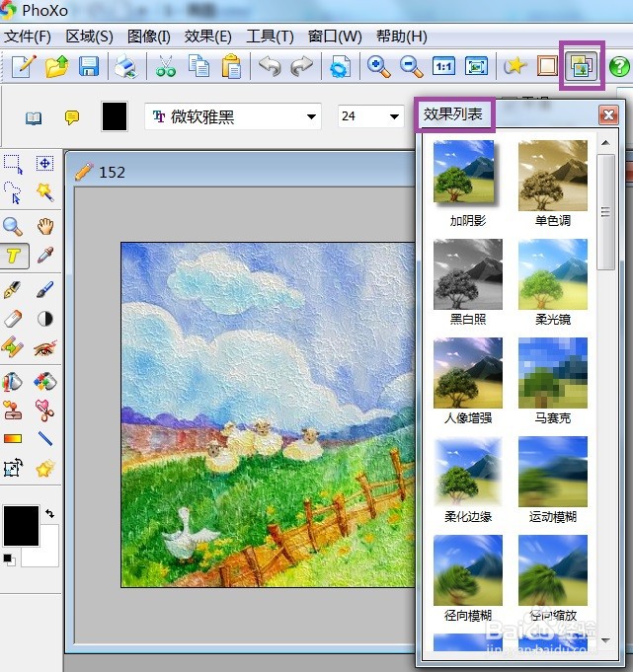
Task: Open file with folder icon
Action: [x=56, y=66]
